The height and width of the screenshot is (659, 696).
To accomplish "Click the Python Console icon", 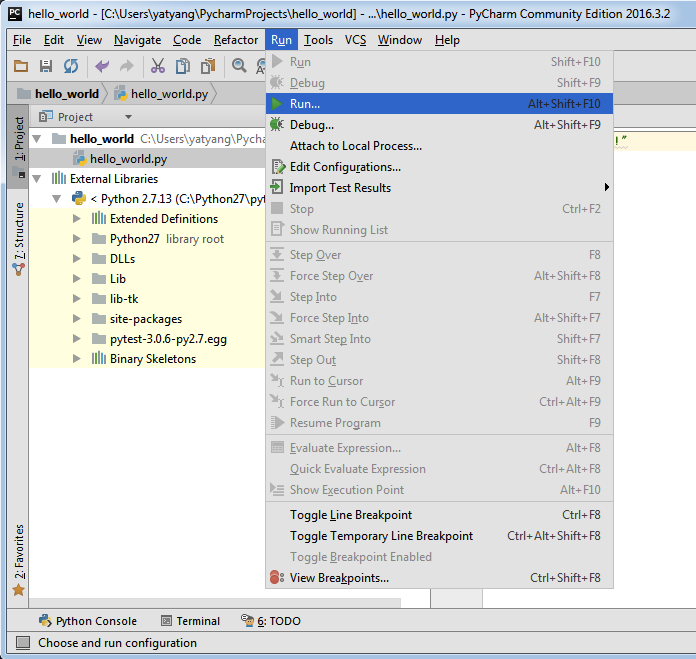I will 45,620.
